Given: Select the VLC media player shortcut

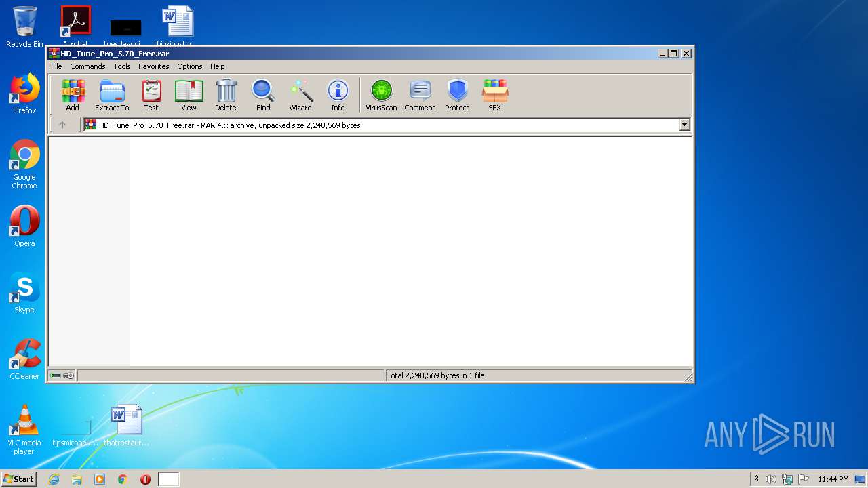Looking at the screenshot, I should coord(24,430).
